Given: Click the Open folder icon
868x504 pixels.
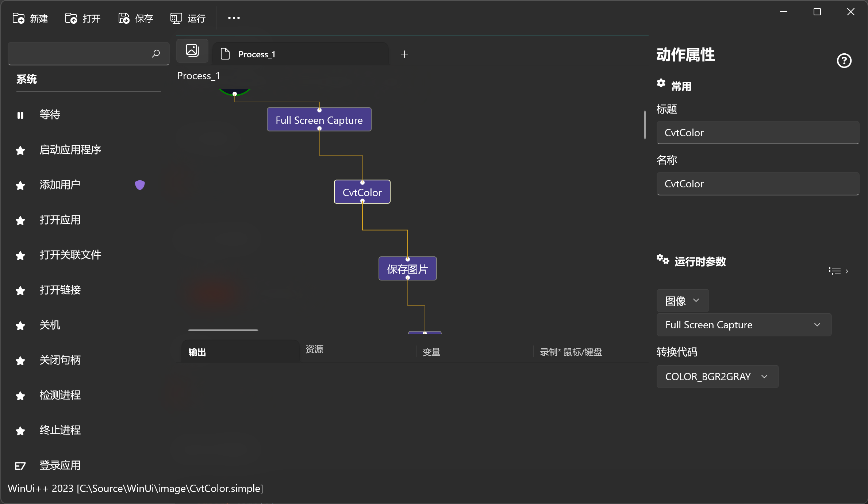Looking at the screenshot, I should point(71,18).
